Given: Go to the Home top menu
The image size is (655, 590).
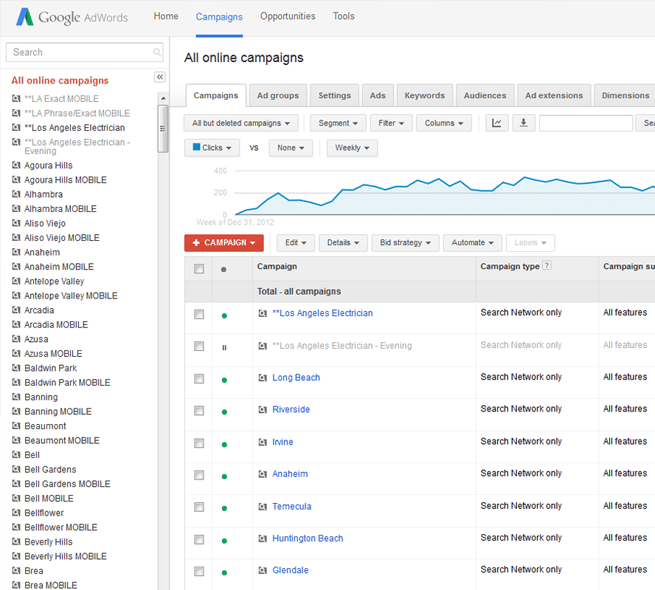Looking at the screenshot, I should click(166, 16).
